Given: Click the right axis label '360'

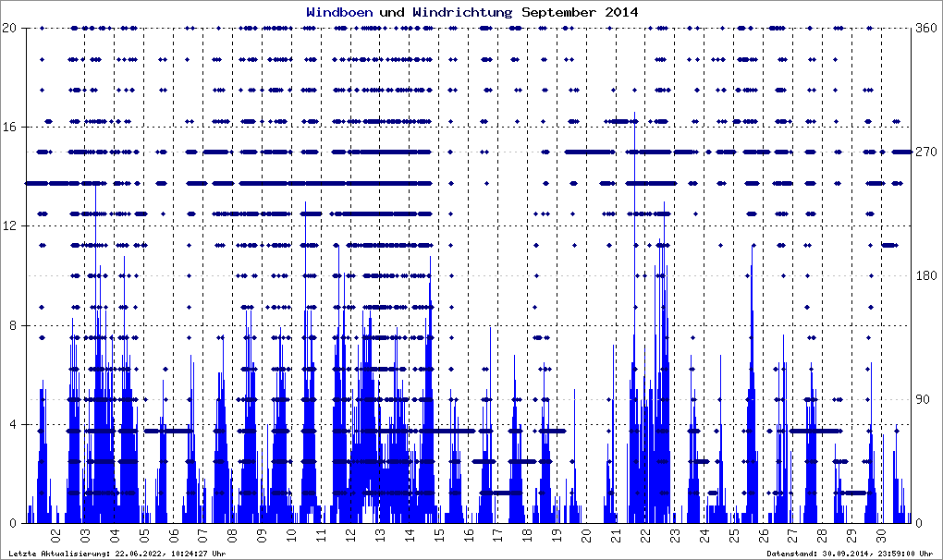Looking at the screenshot, I should tap(926, 29).
